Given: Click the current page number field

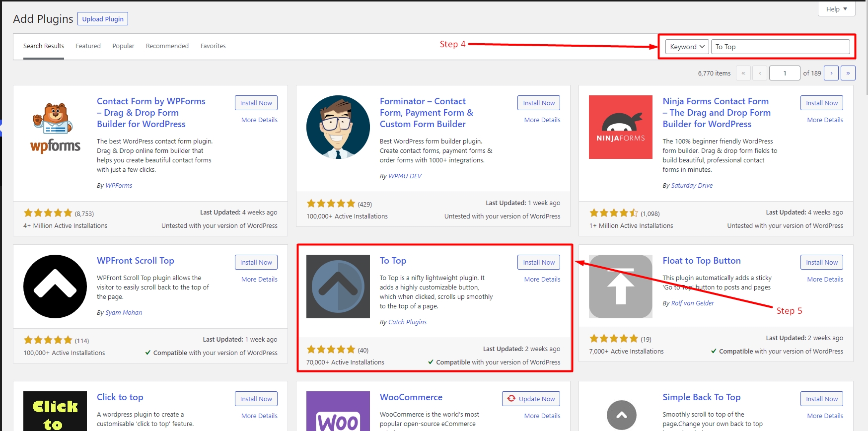Looking at the screenshot, I should tap(785, 73).
